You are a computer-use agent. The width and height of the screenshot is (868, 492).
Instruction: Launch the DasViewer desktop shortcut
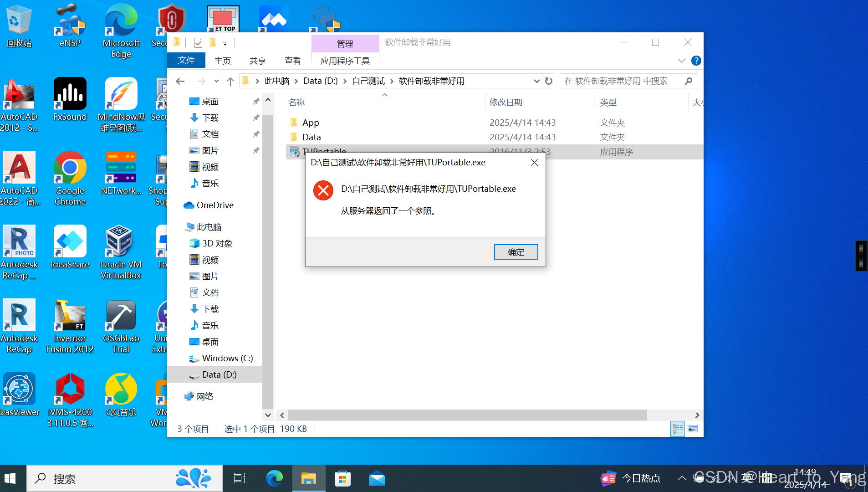point(19,395)
